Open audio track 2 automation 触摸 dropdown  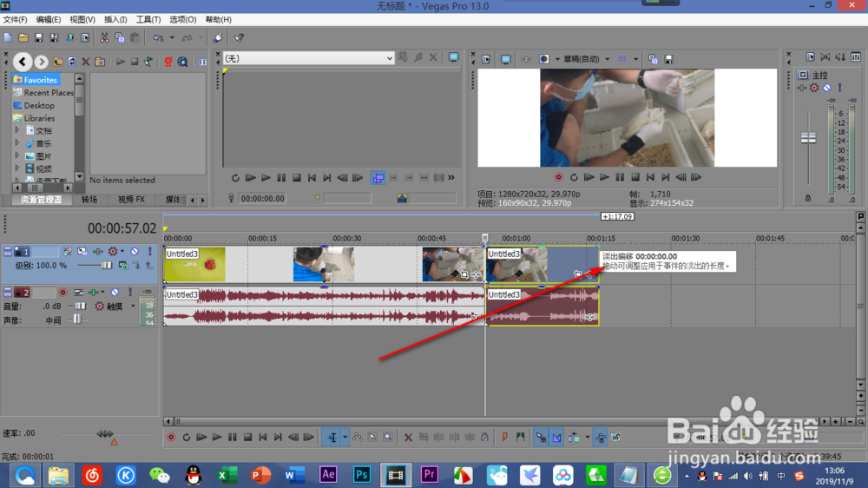(x=133, y=307)
